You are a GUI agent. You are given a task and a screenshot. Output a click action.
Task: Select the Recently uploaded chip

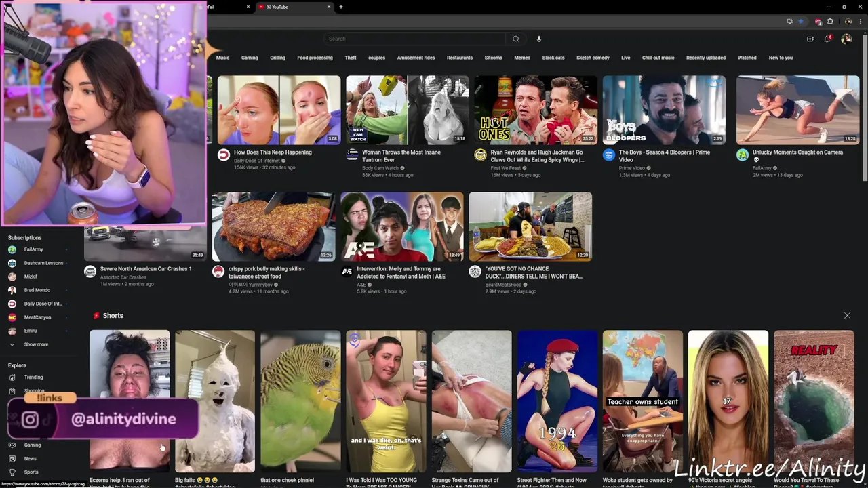tap(705, 58)
